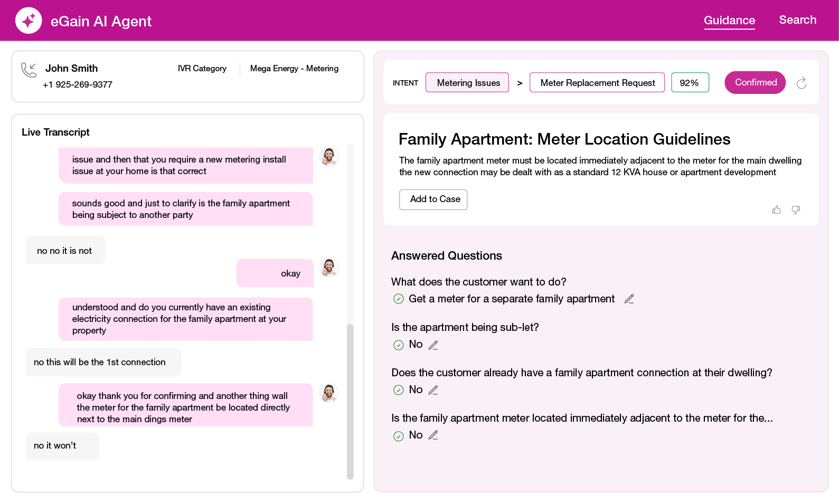Screen dimensions: 839x504
Task: Click the 92% confidence score box
Action: point(690,83)
